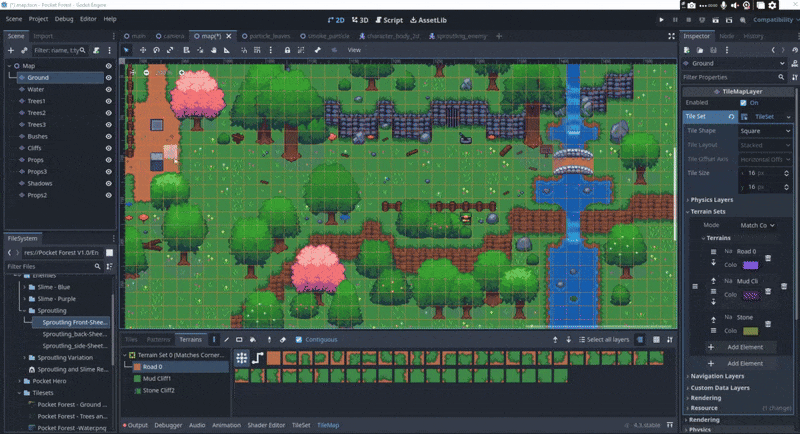This screenshot has width=800, height=434.
Task: Select the Move Mode tool in viewport toolbar
Action: click(143, 49)
